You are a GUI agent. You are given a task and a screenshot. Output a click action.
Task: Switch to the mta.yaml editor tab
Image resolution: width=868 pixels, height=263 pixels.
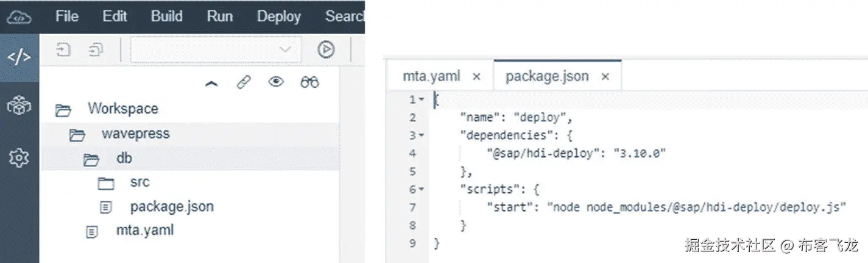(x=431, y=76)
